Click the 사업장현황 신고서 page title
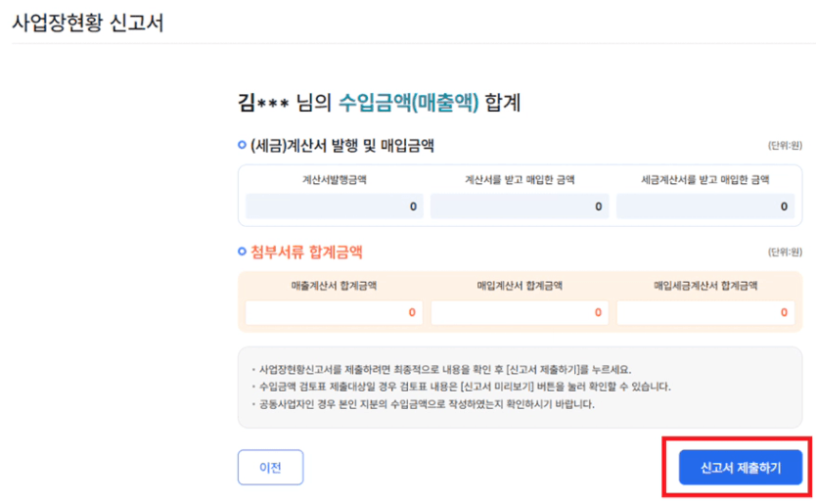The height and width of the screenshot is (504, 816). pos(87,23)
